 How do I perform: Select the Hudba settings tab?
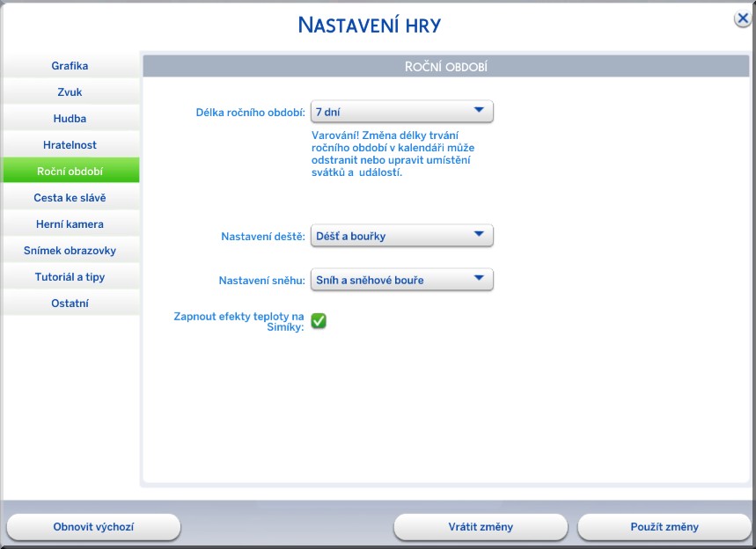[x=70, y=119]
